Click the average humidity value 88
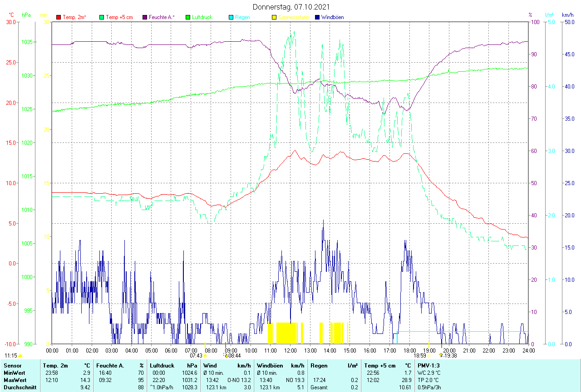 141,387
